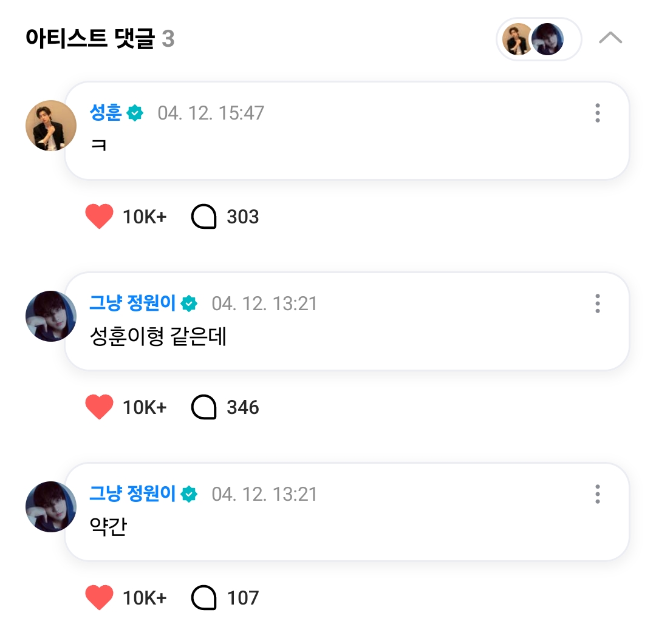
Task: Open 그냥 정원이's avatar beside 성훈이형 같은데
Action: point(51,316)
